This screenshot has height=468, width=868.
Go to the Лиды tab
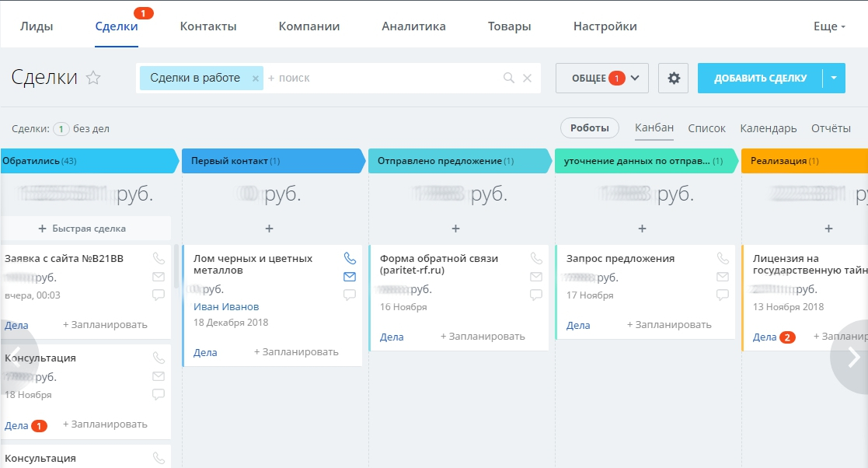click(x=37, y=26)
